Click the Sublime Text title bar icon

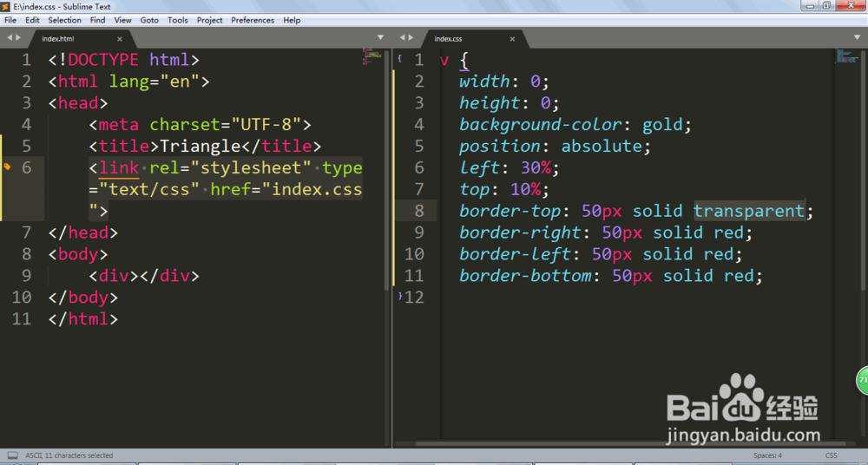(x=6, y=7)
